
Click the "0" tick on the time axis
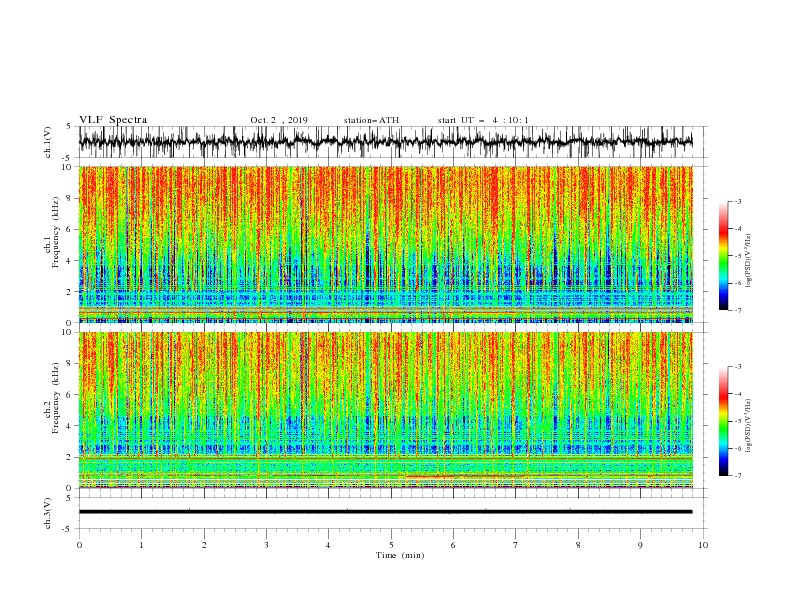pyautogui.click(x=79, y=545)
